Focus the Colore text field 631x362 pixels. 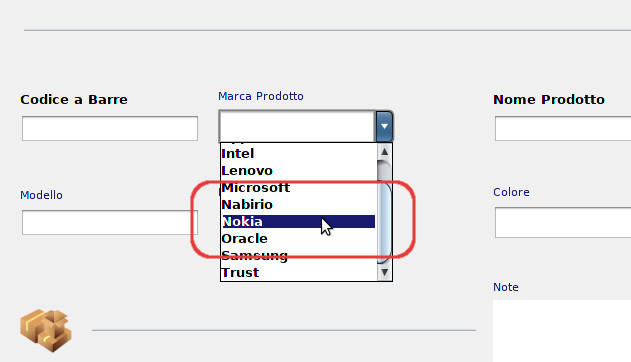(x=563, y=222)
